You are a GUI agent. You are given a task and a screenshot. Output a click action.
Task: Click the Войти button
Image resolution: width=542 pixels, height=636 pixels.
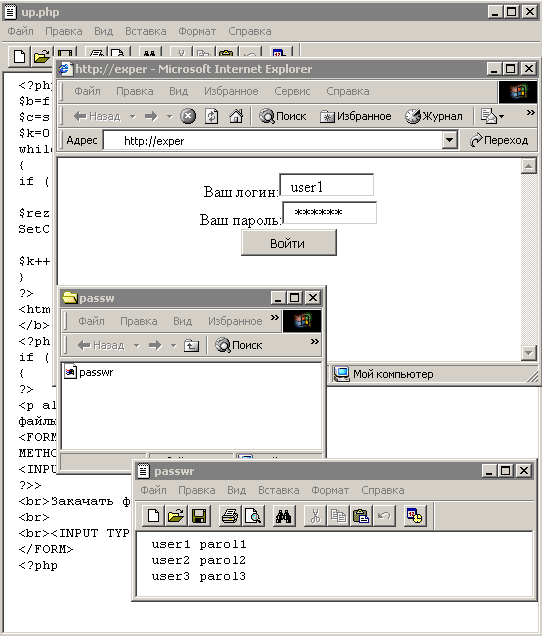(289, 243)
